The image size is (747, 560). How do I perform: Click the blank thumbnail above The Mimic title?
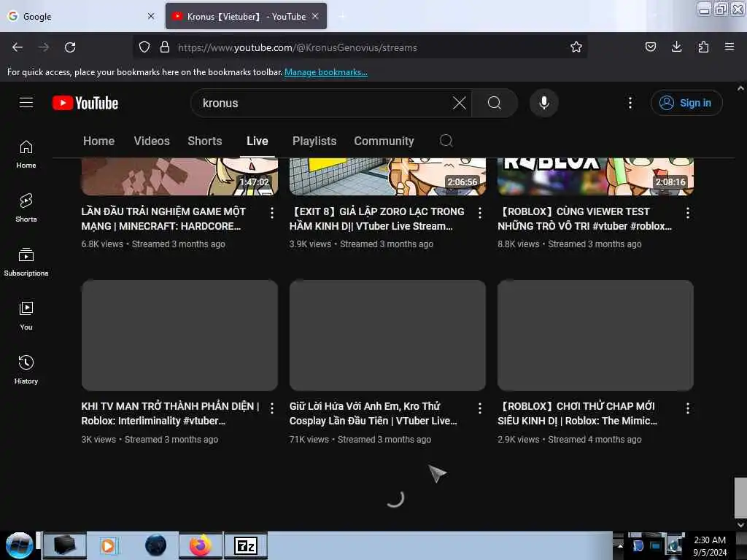tap(595, 335)
